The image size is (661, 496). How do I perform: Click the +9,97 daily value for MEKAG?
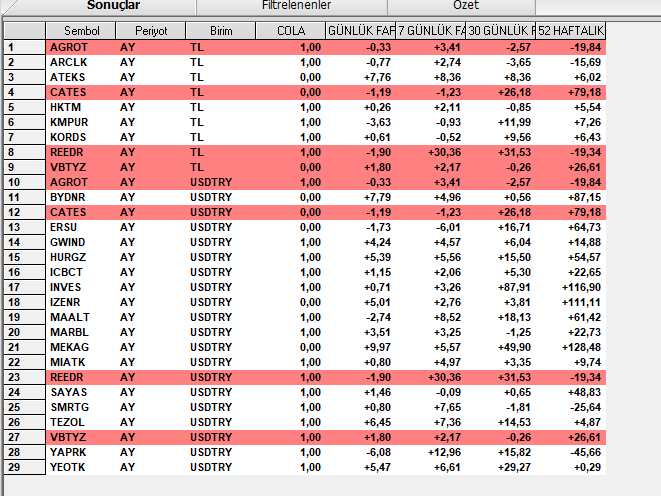click(x=377, y=347)
